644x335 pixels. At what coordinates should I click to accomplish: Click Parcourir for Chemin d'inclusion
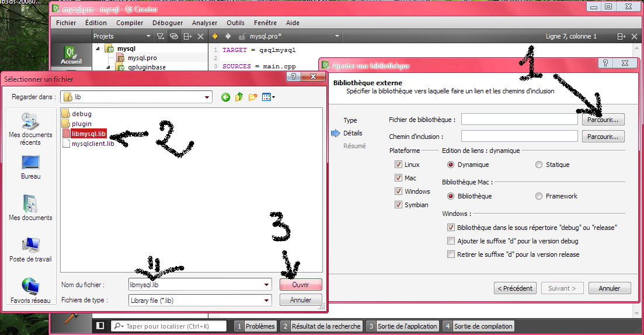pyautogui.click(x=603, y=137)
